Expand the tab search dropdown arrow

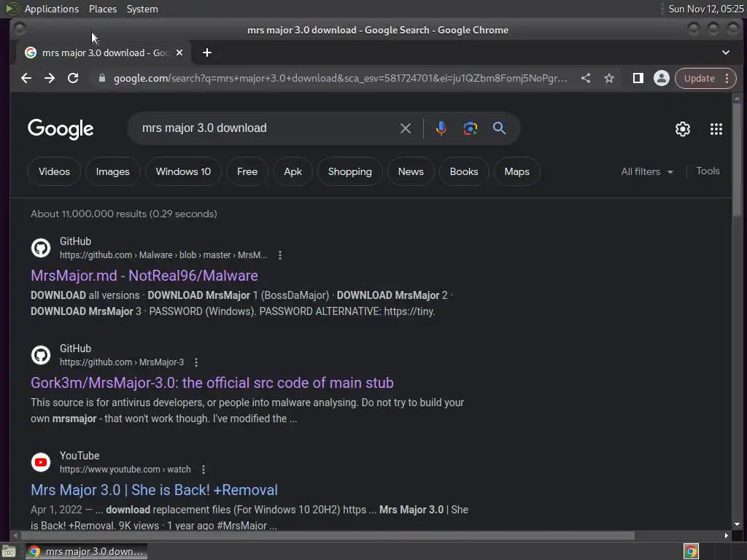726,52
